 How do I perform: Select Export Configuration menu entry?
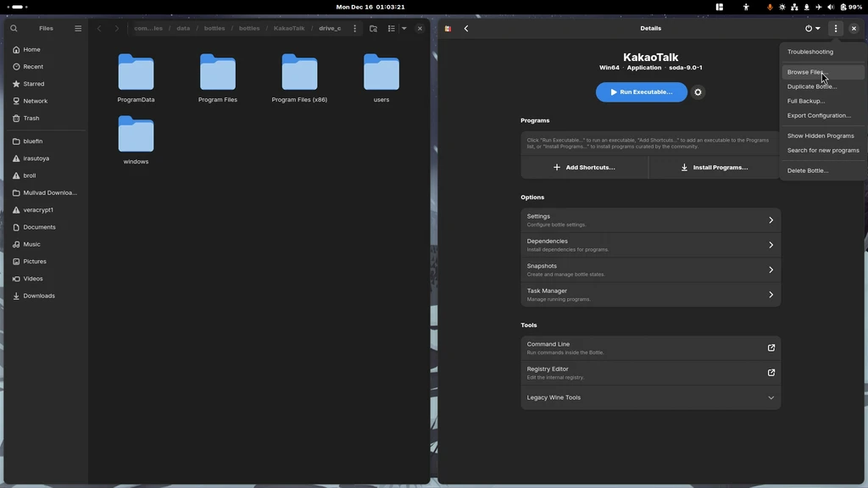point(822,115)
